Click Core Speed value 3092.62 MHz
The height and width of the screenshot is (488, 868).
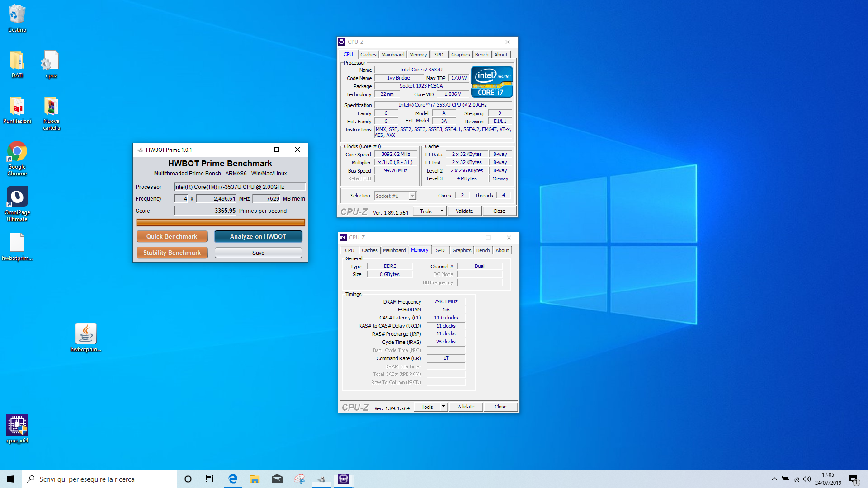[x=396, y=154]
